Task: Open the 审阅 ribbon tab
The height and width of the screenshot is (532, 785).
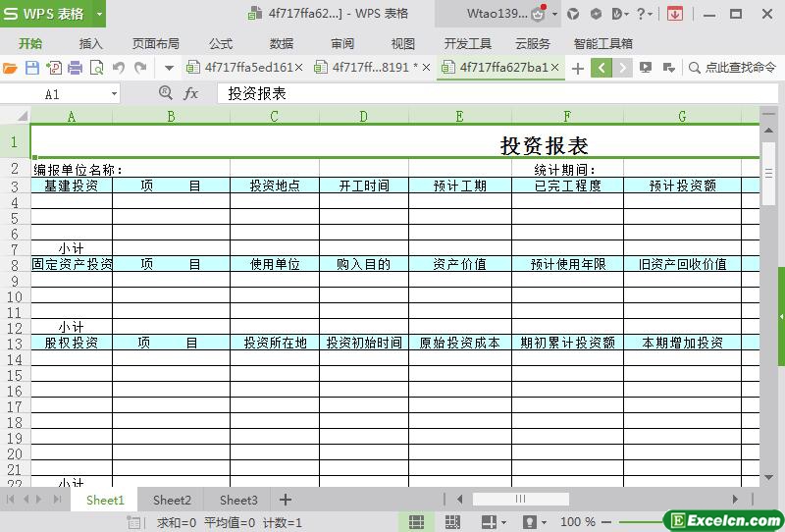Action: click(x=342, y=43)
